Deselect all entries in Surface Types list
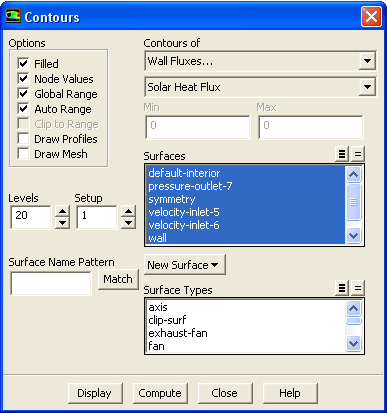Screen dimensions: 387x413 (358, 288)
